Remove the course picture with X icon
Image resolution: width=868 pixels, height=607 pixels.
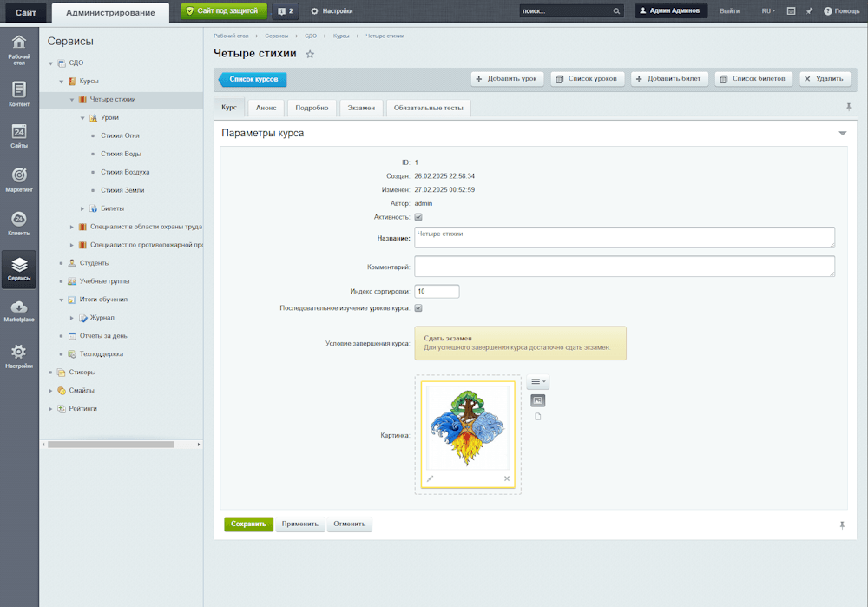(507, 478)
